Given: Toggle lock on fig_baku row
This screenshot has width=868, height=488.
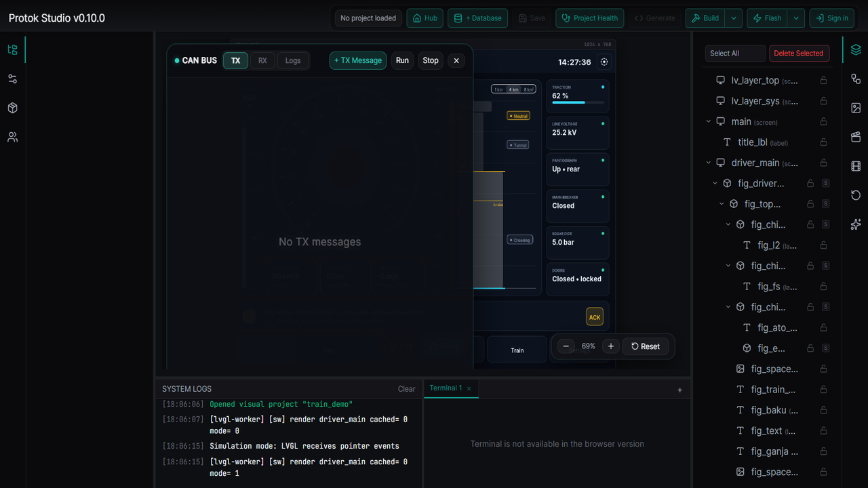Looking at the screenshot, I should coord(824,410).
